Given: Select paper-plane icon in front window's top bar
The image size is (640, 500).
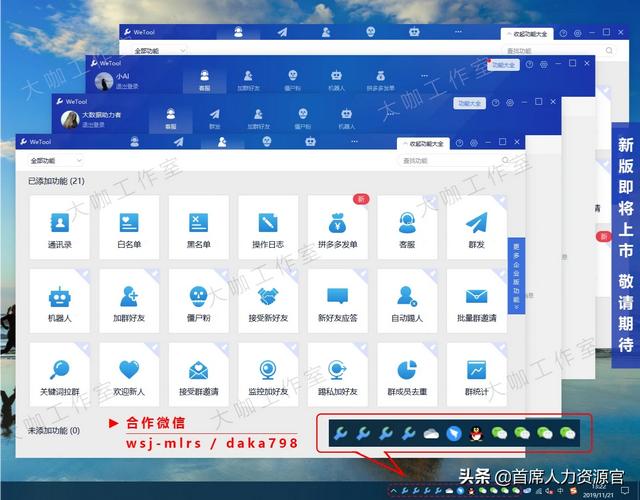Looking at the screenshot, I should coord(178,142).
